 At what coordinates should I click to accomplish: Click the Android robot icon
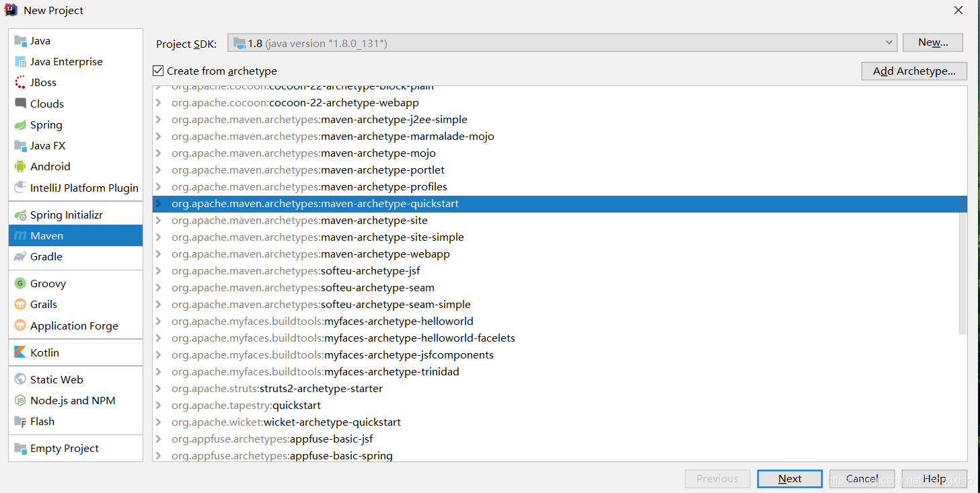(20, 166)
